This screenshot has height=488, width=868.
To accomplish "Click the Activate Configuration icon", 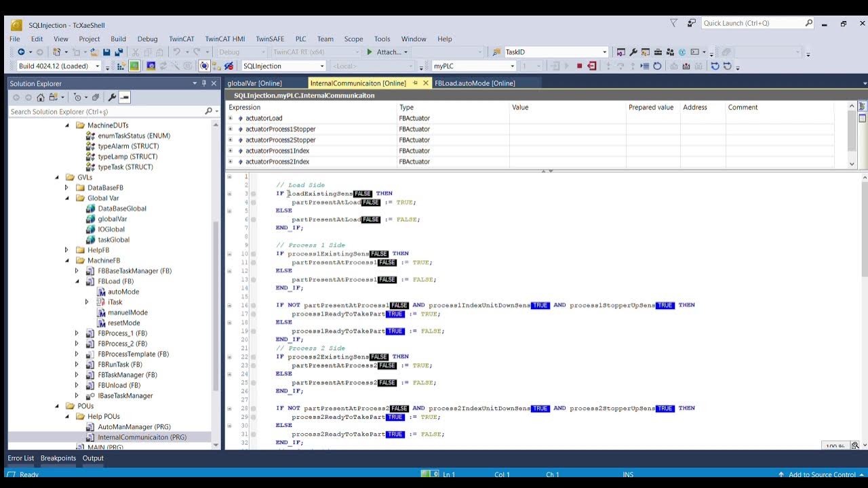I will coord(121,66).
